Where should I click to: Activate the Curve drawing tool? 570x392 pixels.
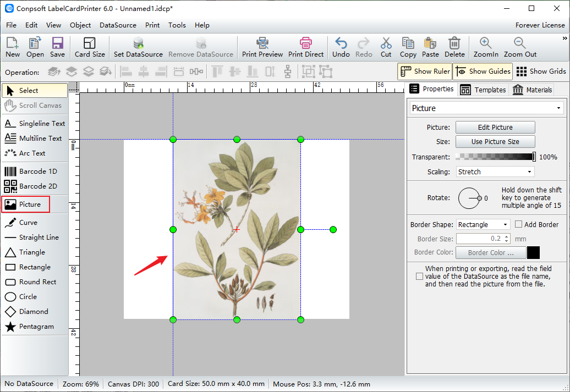35,223
